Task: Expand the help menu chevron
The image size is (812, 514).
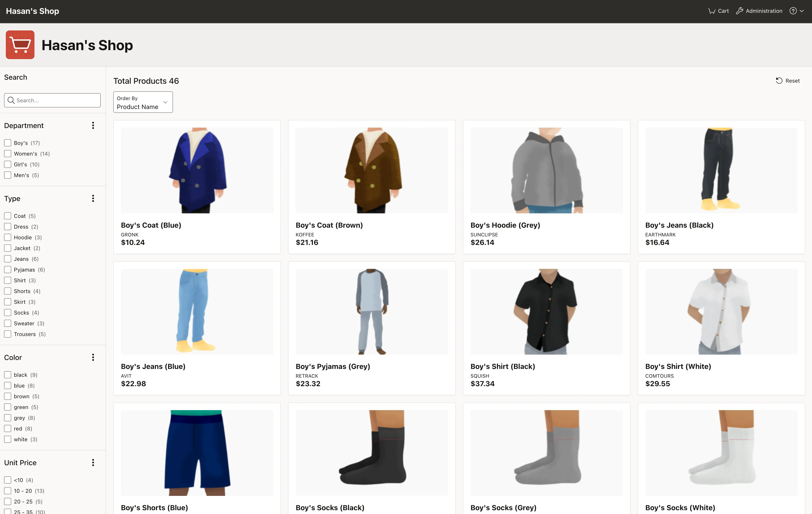Action: pyautogui.click(x=802, y=11)
